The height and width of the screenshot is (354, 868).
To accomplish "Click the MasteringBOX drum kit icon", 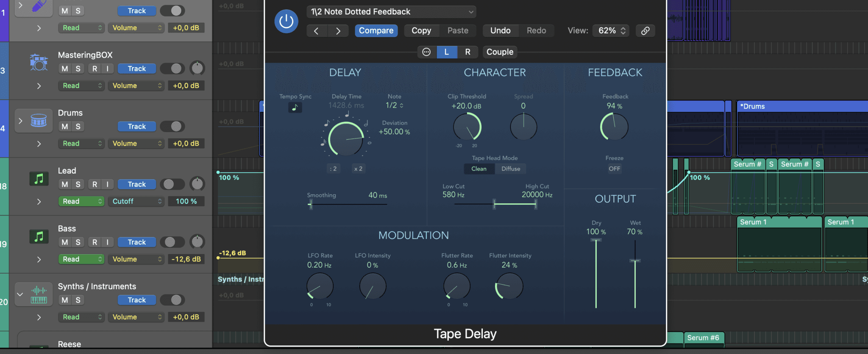I will coord(39,63).
